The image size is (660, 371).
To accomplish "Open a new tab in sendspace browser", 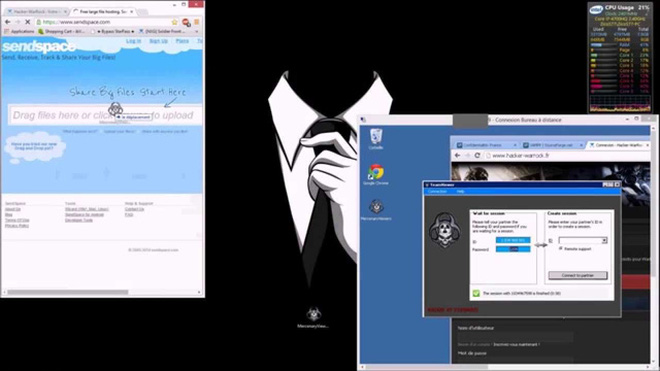I will 142,11.
